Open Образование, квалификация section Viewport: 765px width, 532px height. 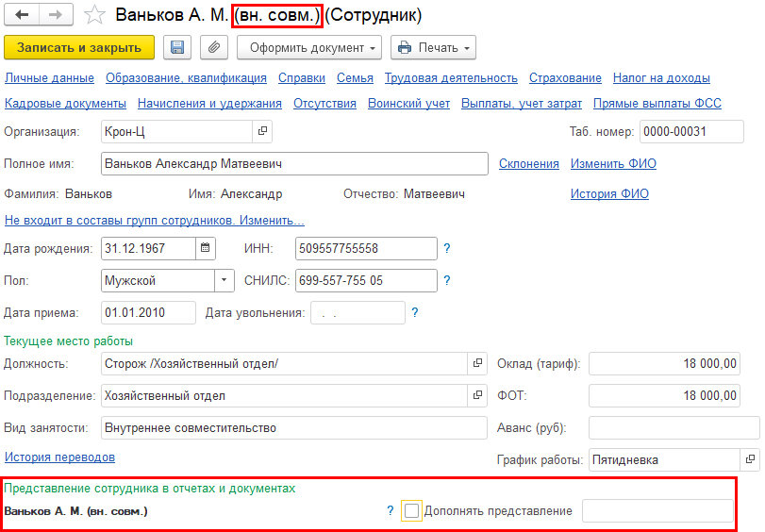point(186,78)
